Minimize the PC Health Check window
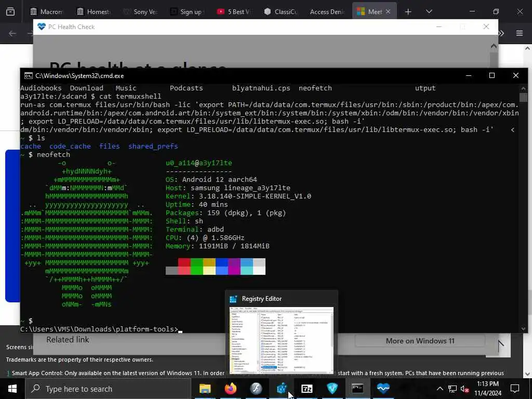 438,26
